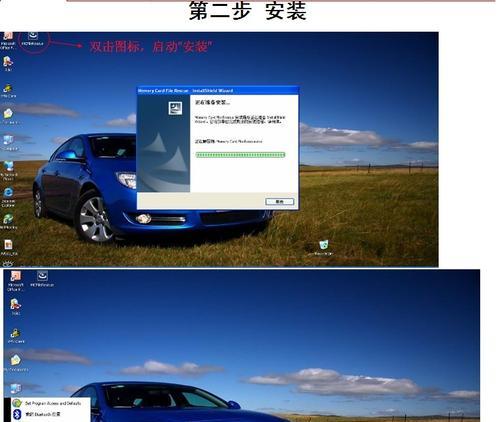
Task: Click the circled MCFileRescue installer icon
Action: [x=33, y=38]
